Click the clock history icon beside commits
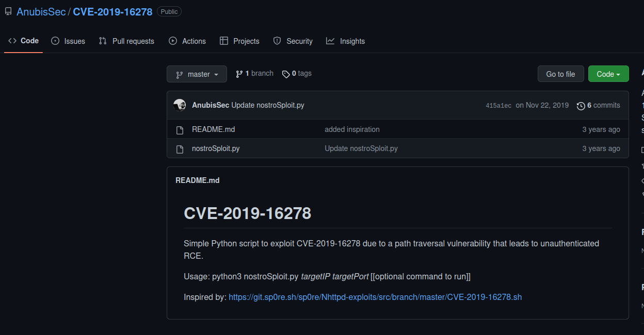 point(581,106)
